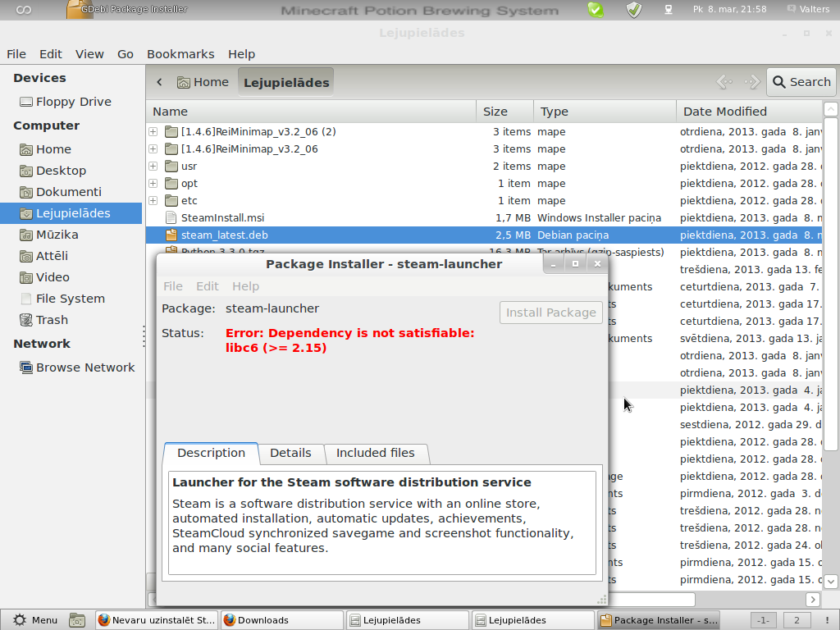Click the history back arrow near Search
Viewport: 840px width, 630px height.
[724, 82]
